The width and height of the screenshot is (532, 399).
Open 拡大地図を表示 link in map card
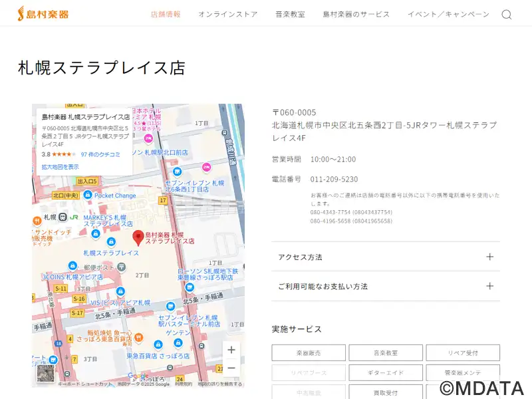pos(60,167)
